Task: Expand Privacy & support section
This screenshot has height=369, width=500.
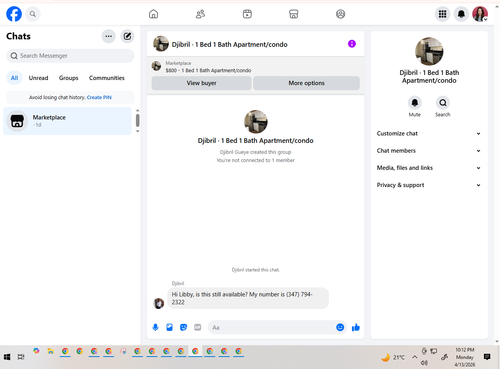Action: (x=429, y=185)
